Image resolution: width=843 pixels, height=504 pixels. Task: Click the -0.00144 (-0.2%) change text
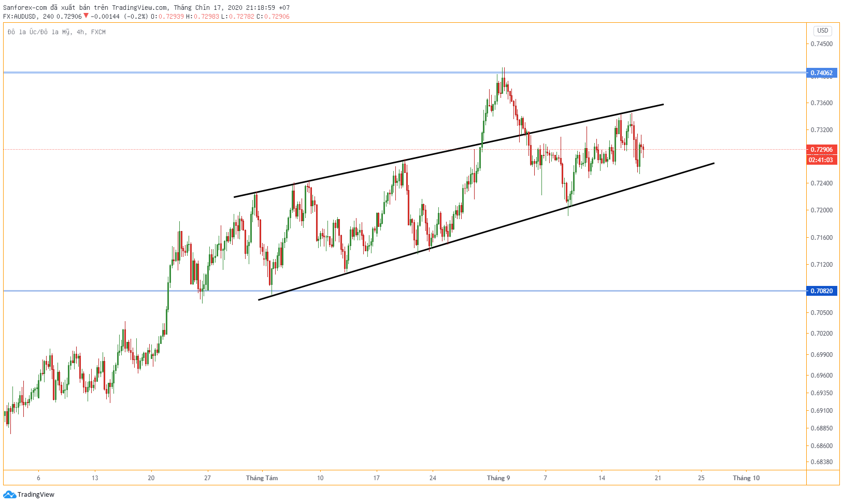pyautogui.click(x=119, y=16)
